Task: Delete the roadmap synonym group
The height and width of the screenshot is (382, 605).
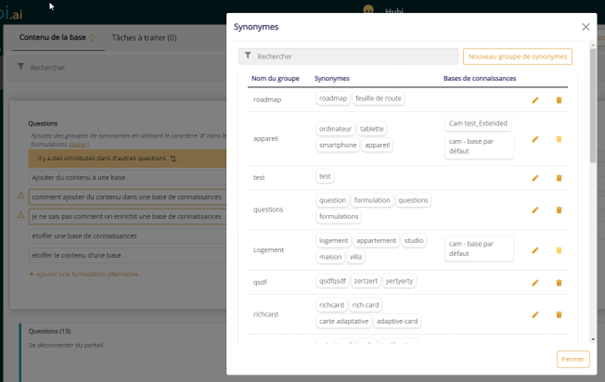Action: [x=559, y=100]
